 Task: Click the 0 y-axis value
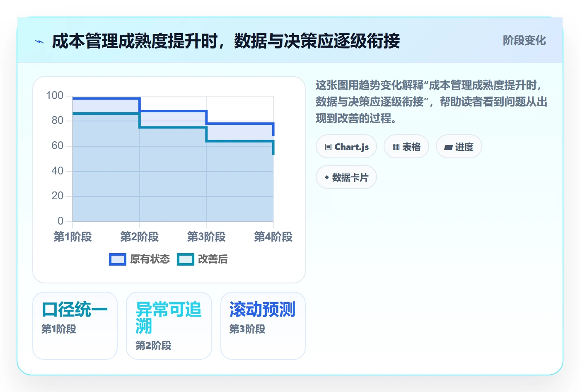[x=60, y=221]
